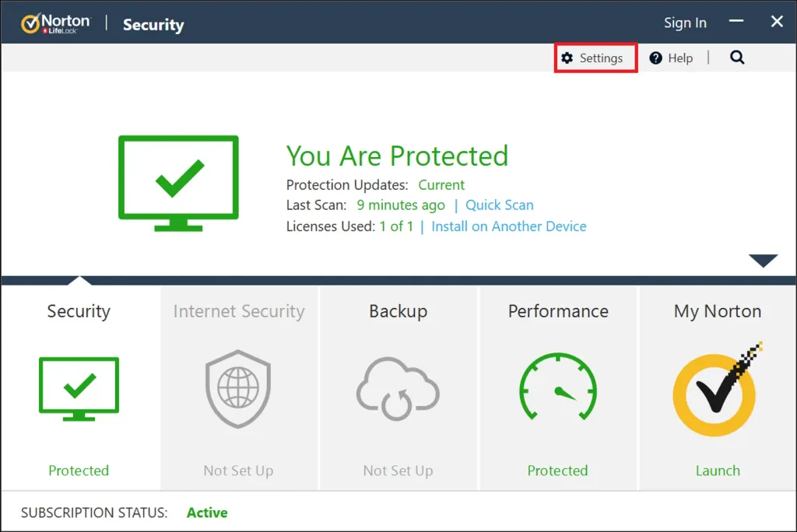Click the My Norton checkmark icon

click(717, 389)
